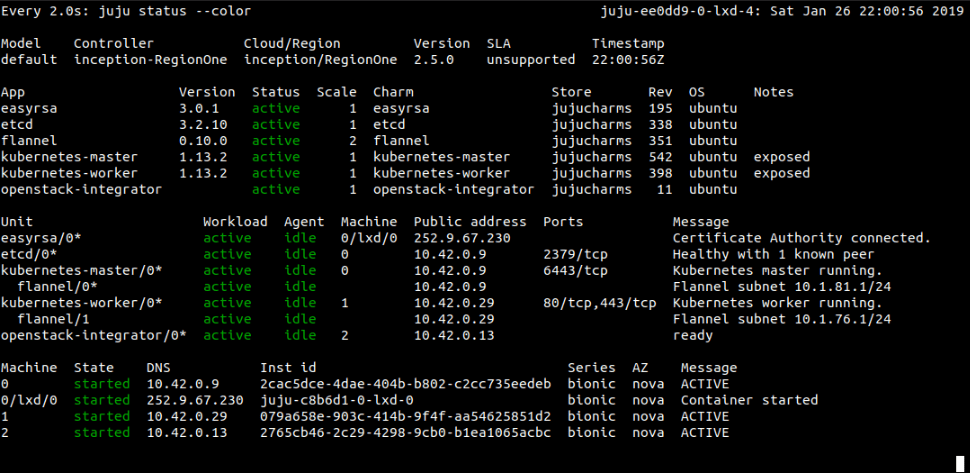This screenshot has width=970, height=473.
Task: Click the model name 'default'
Action: pos(29,60)
